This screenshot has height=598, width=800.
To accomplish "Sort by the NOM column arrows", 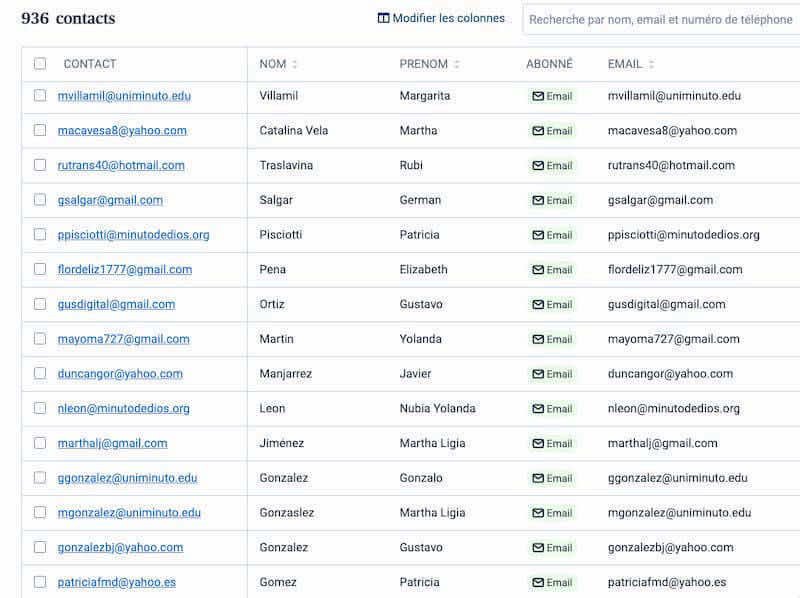I will point(294,64).
